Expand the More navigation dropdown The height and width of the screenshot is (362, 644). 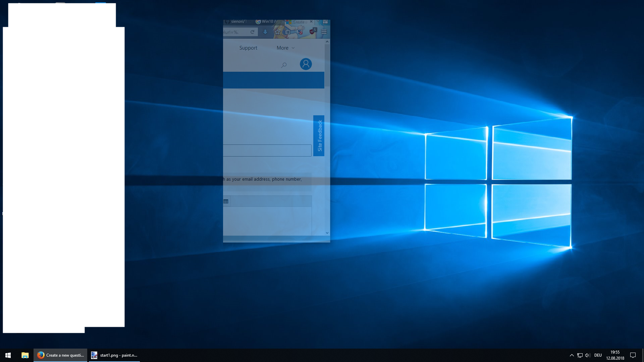[285, 48]
